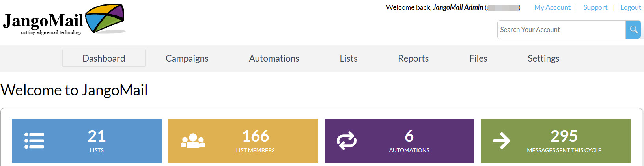Viewport: 644px width, 166px height.
Task: Open the Reports section
Action: [413, 58]
